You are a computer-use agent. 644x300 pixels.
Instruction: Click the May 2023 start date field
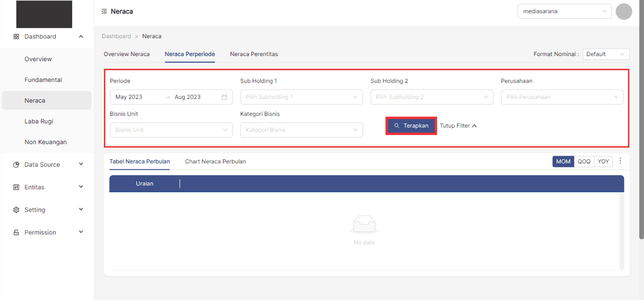coord(135,97)
